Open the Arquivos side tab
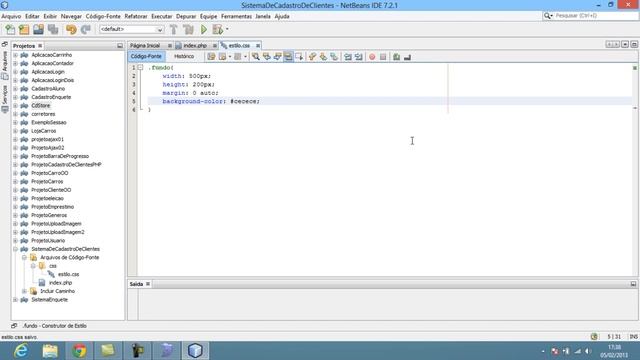640x360 pixels. [5, 64]
